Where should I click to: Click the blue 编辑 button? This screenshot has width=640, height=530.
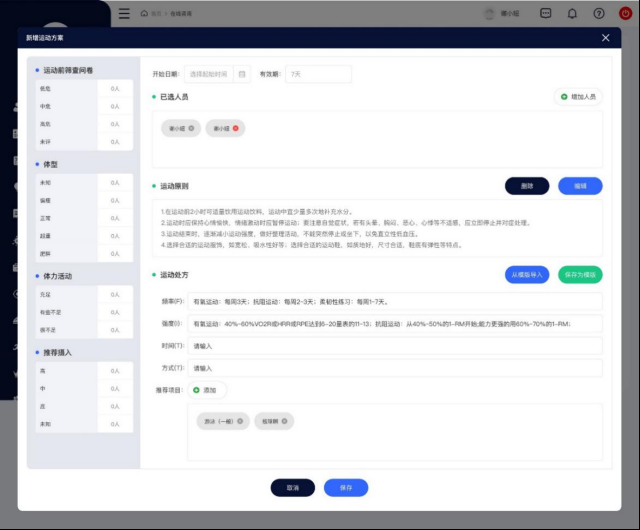pyautogui.click(x=580, y=186)
